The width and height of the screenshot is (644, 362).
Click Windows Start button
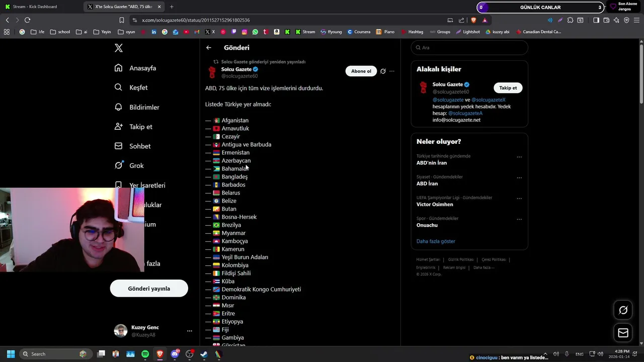pos(11,354)
